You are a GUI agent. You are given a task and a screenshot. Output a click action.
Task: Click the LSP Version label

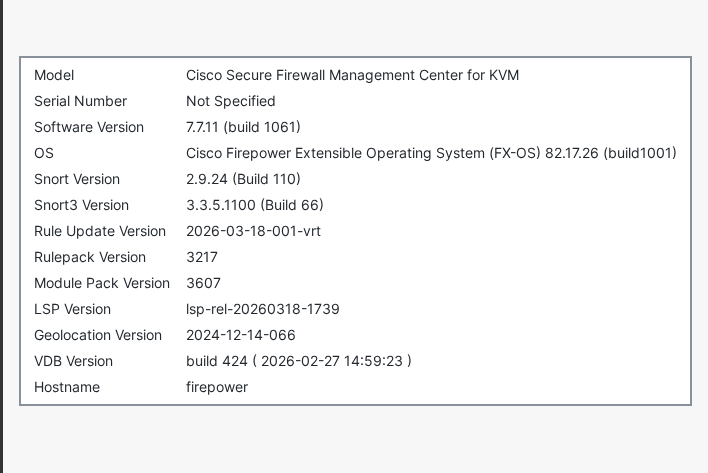click(72, 309)
